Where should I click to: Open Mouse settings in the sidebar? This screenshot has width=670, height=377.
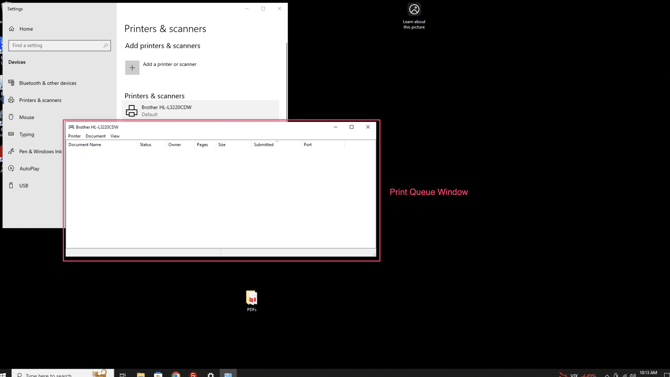click(21, 117)
